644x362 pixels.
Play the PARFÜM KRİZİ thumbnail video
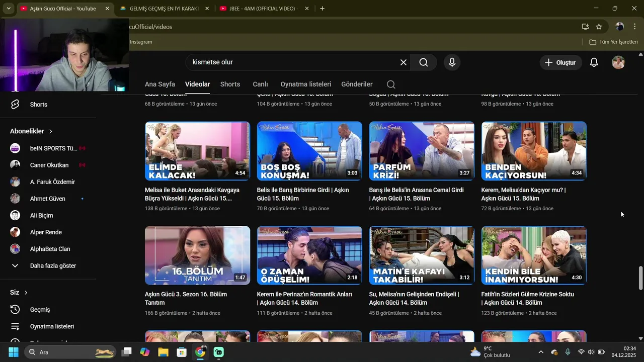point(422,151)
